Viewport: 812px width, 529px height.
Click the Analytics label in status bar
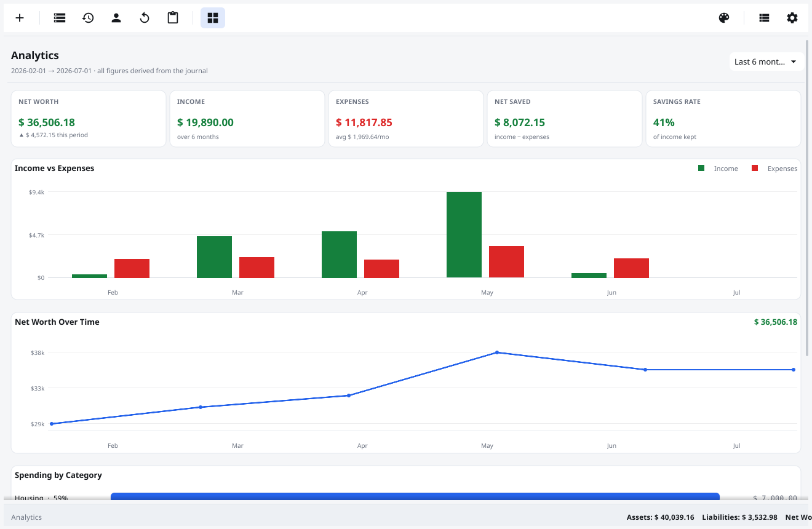26,517
